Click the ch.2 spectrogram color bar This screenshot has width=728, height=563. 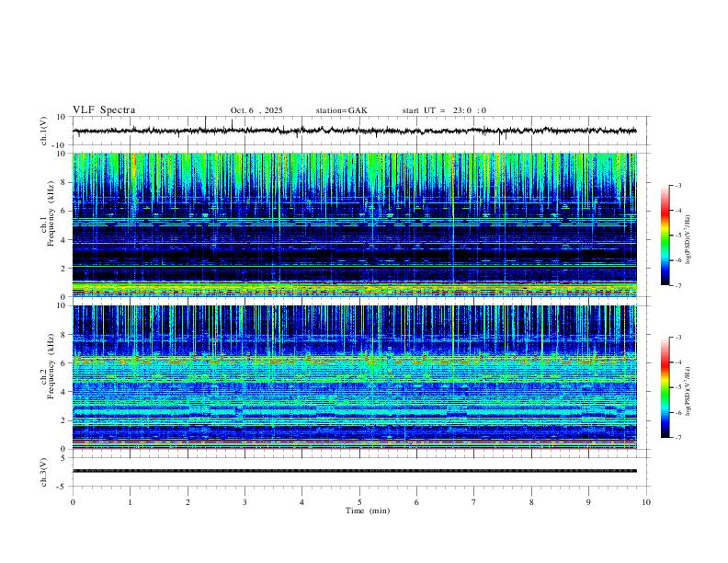(665, 387)
